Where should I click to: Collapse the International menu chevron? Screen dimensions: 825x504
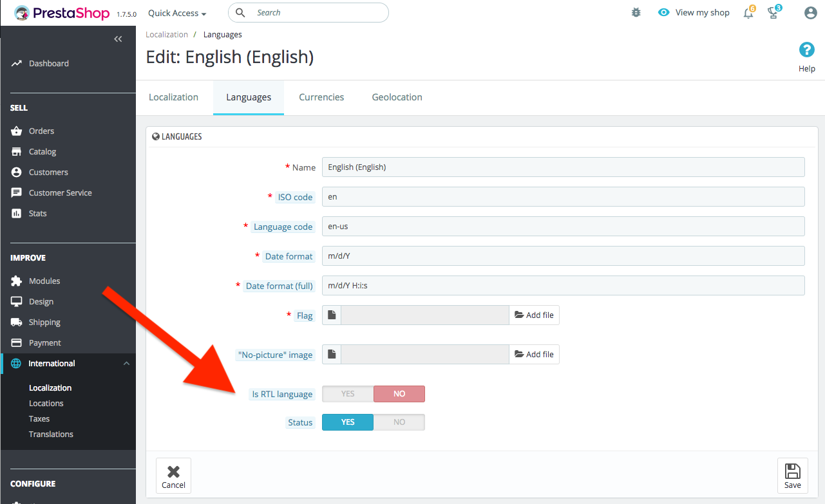click(126, 364)
